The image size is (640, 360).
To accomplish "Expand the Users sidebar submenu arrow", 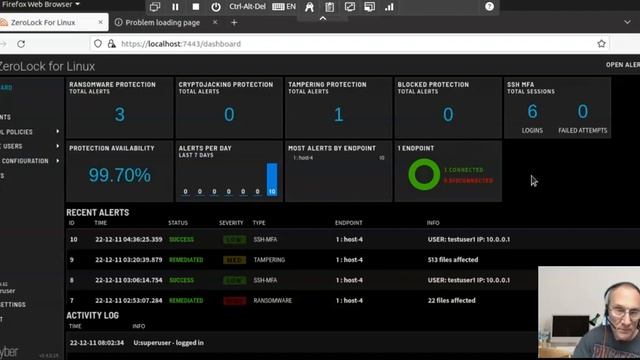I will pos(58,146).
